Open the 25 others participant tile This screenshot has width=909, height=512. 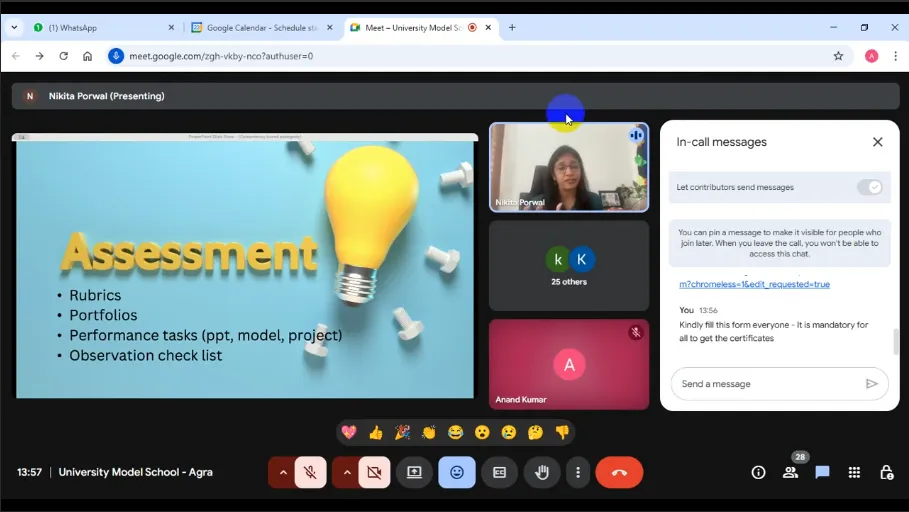pyautogui.click(x=569, y=266)
